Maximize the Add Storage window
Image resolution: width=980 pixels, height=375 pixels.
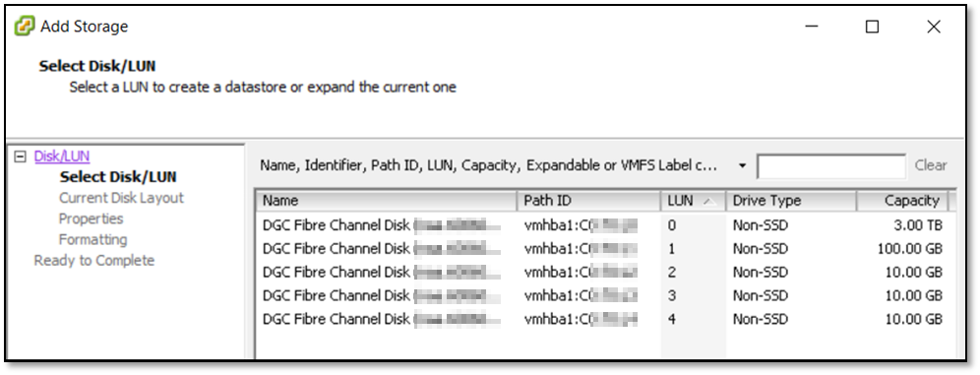[x=873, y=27]
